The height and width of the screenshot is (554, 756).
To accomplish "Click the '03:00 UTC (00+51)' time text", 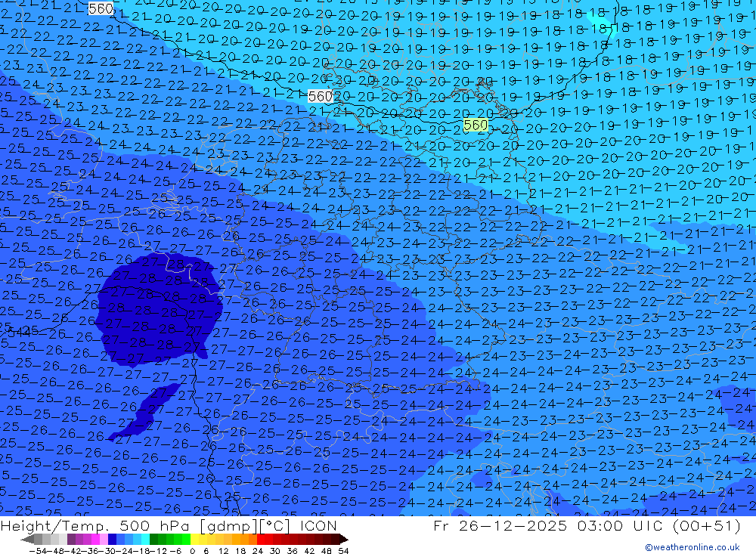I will (659, 525).
